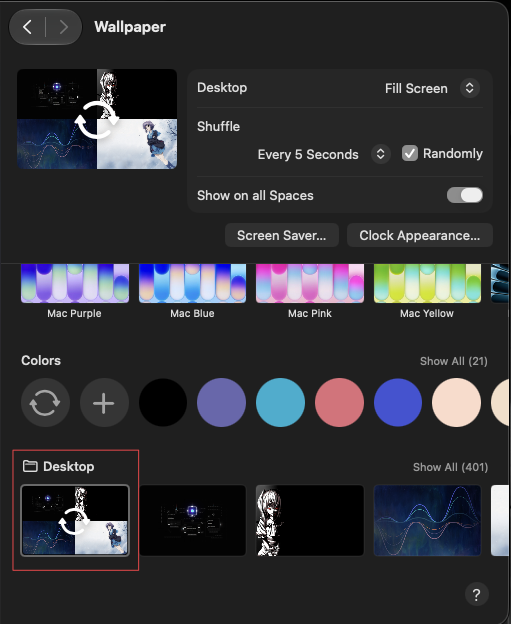Select the Desktop shuffle thumbnail

coord(75,520)
